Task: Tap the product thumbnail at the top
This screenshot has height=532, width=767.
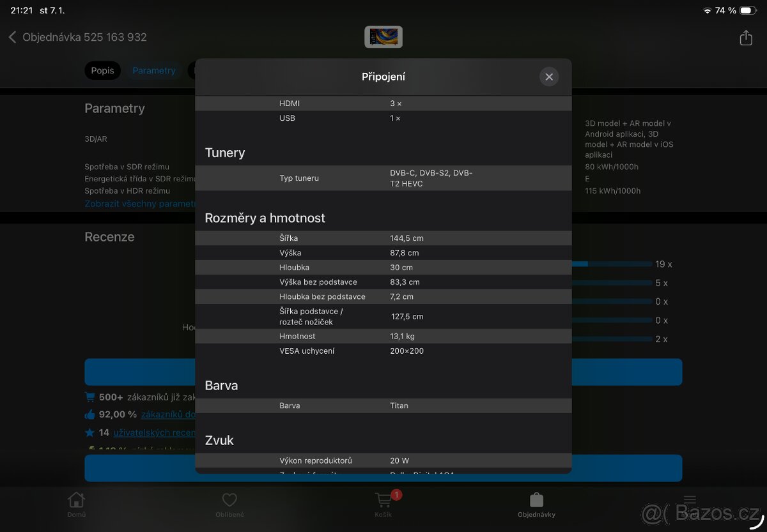Action: pyautogui.click(x=383, y=36)
